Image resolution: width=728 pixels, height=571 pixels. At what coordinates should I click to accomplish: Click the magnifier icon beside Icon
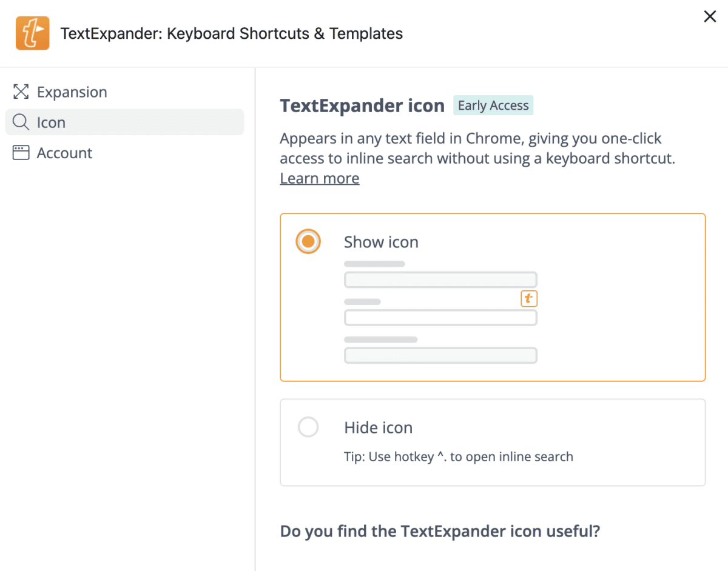[21, 122]
